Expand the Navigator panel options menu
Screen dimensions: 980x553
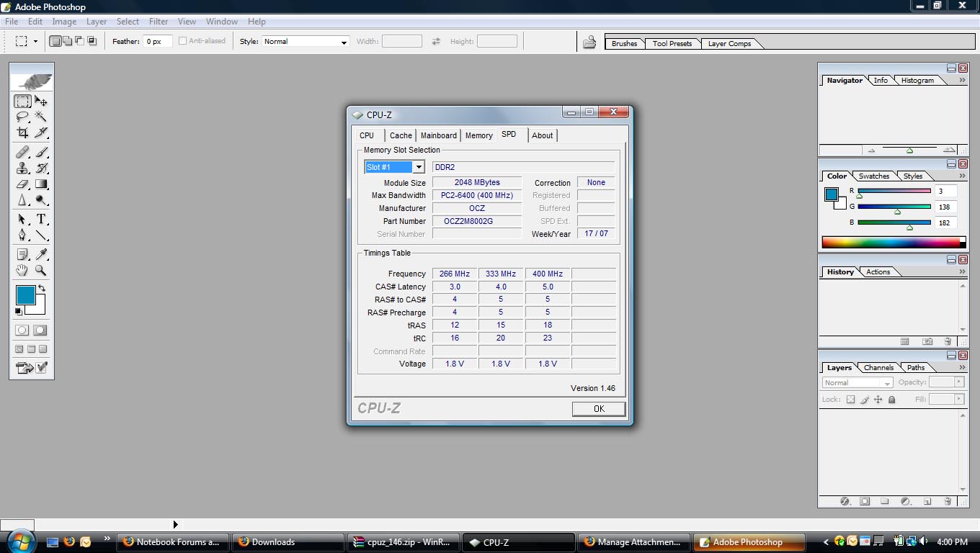click(x=962, y=81)
